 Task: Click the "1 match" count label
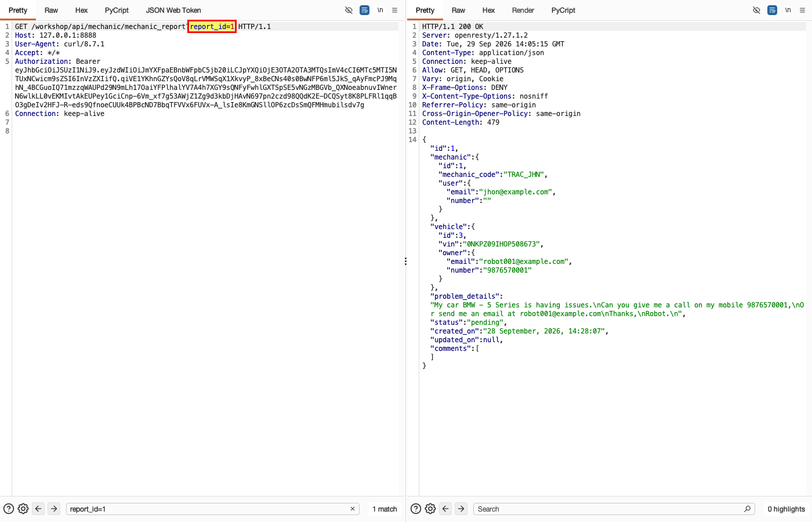point(385,509)
